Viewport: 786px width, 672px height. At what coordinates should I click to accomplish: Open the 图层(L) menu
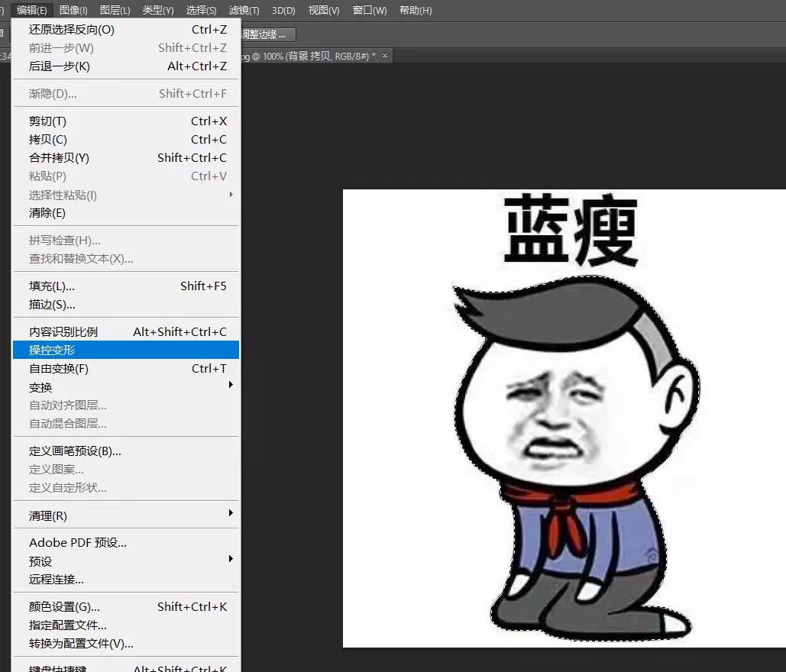pyautogui.click(x=115, y=10)
